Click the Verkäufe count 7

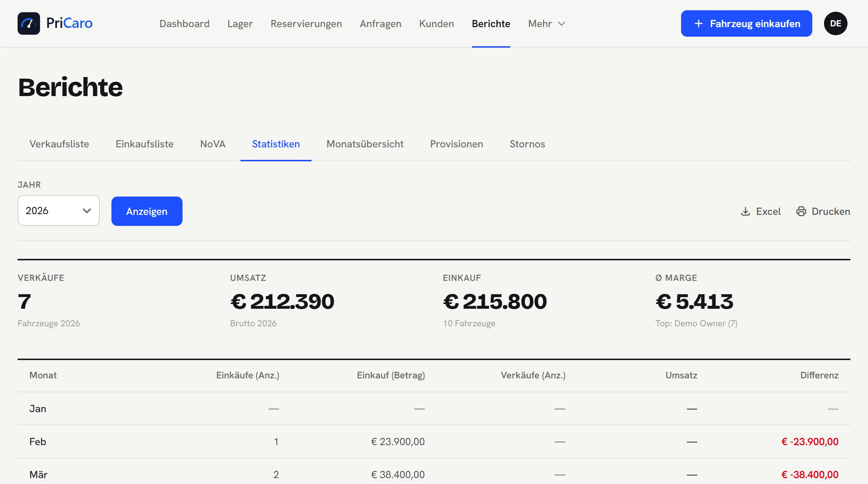pyautogui.click(x=24, y=301)
